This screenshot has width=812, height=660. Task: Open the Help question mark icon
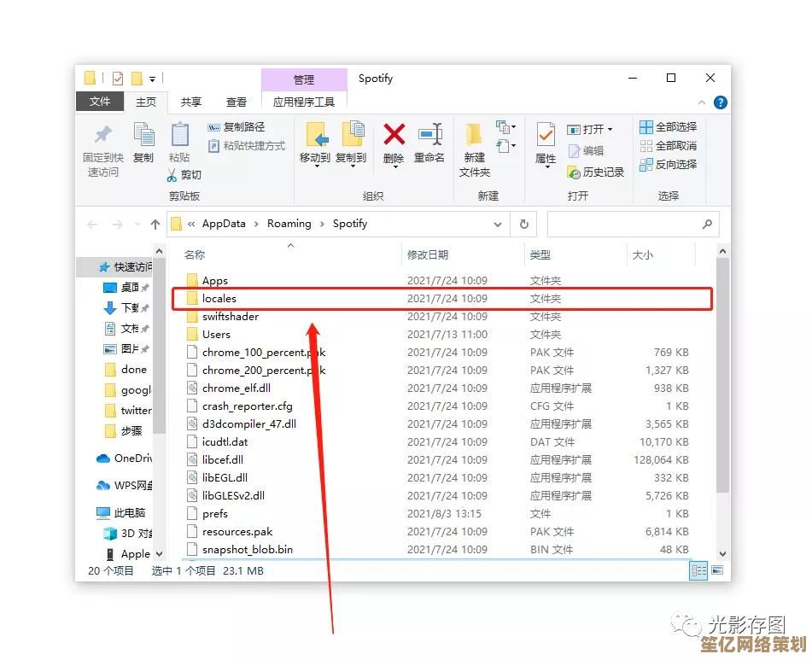[720, 102]
